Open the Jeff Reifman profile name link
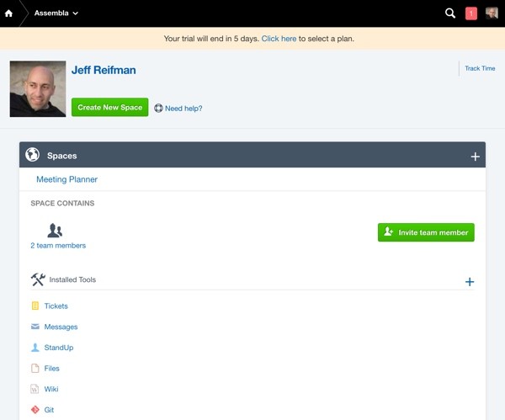The width and height of the screenshot is (505, 420). coord(104,70)
